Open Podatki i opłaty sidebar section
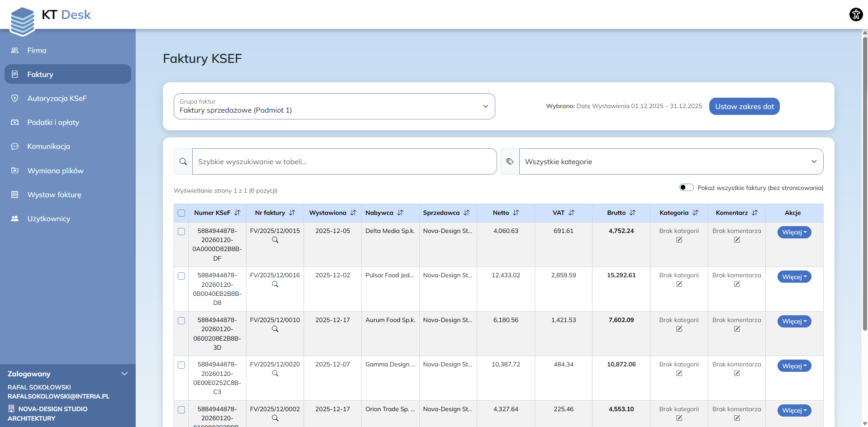This screenshot has height=427, width=868. point(53,123)
